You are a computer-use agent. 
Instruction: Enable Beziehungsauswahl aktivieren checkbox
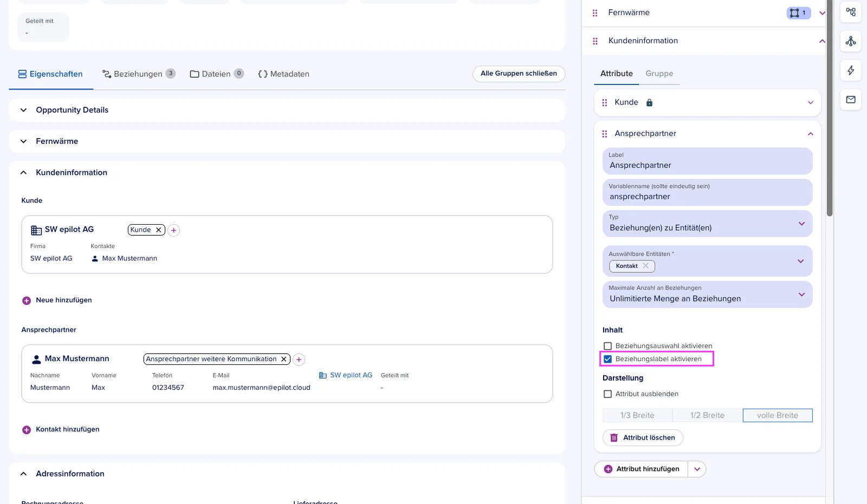point(607,346)
